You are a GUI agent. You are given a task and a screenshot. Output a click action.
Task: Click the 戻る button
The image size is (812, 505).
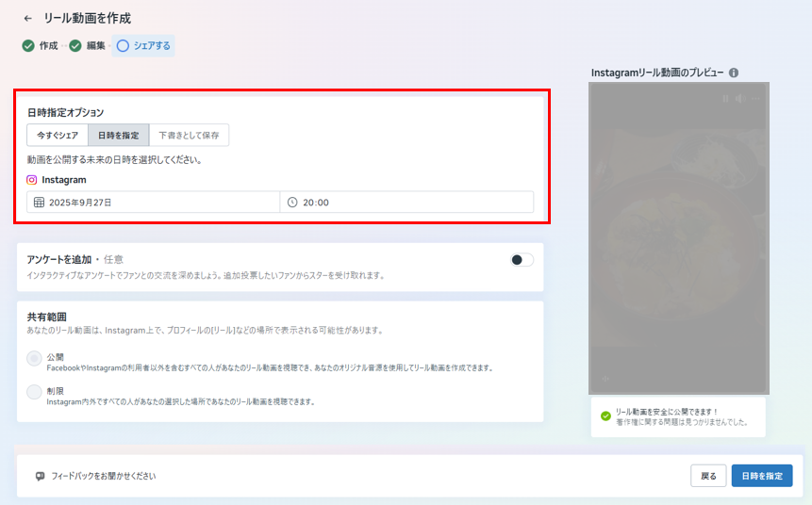click(708, 476)
